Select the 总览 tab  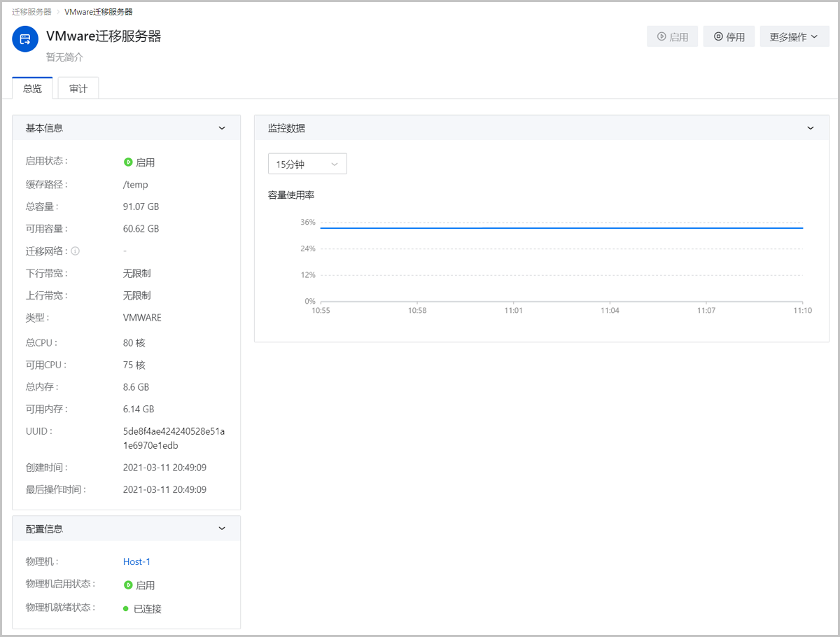click(32, 89)
